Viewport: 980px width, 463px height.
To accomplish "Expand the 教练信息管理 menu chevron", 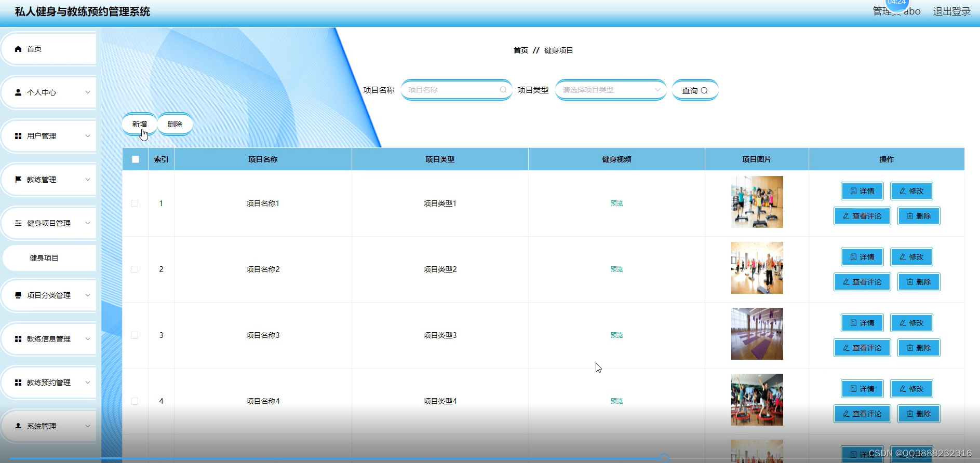I will (x=88, y=339).
